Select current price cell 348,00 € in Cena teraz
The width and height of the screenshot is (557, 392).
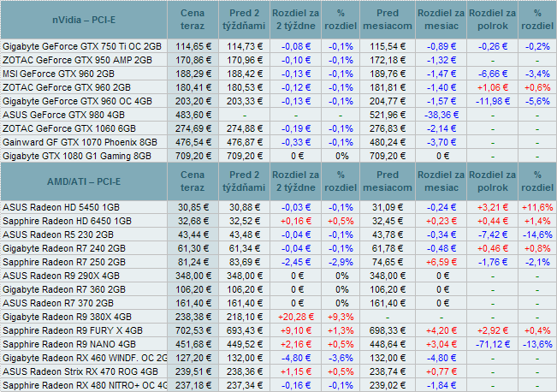click(193, 276)
